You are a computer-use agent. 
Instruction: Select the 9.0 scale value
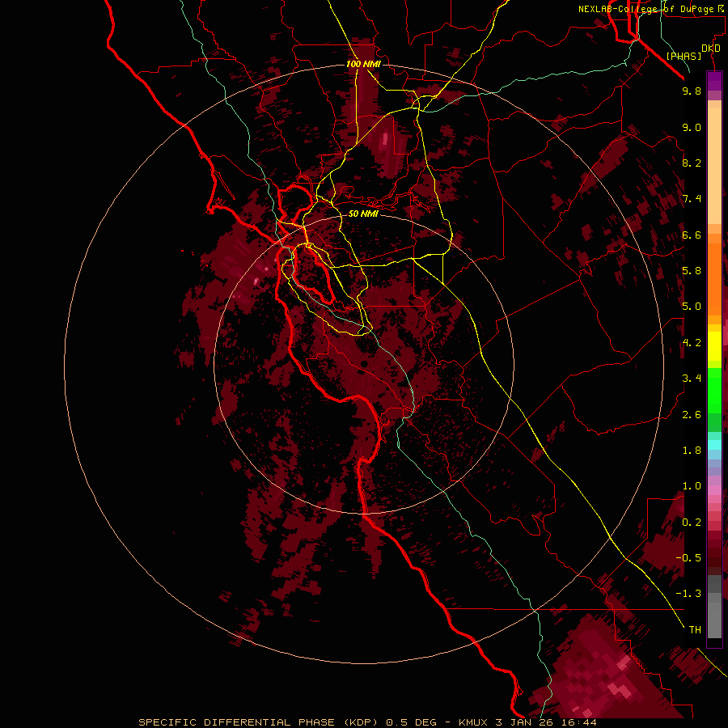tap(692, 127)
